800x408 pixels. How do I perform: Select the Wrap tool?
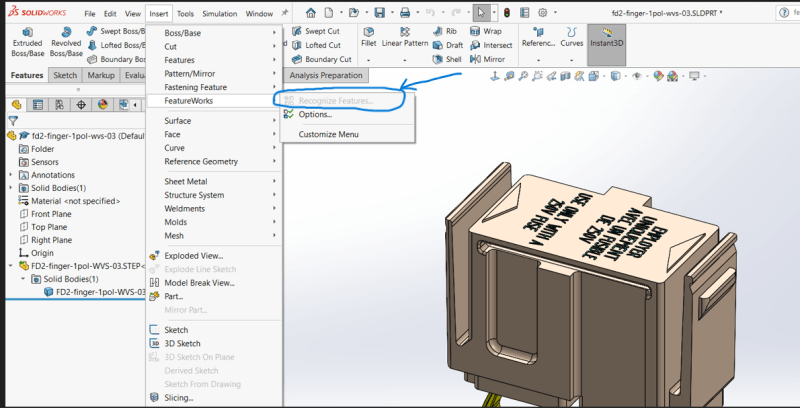pyautogui.click(x=485, y=31)
